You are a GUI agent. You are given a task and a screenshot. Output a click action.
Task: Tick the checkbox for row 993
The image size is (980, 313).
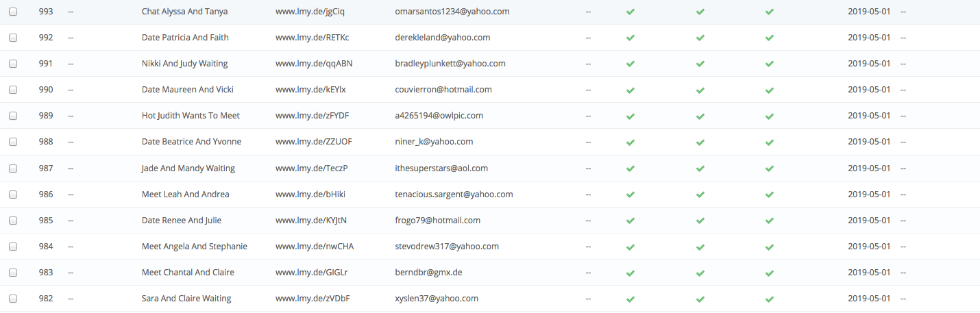coord(13,12)
